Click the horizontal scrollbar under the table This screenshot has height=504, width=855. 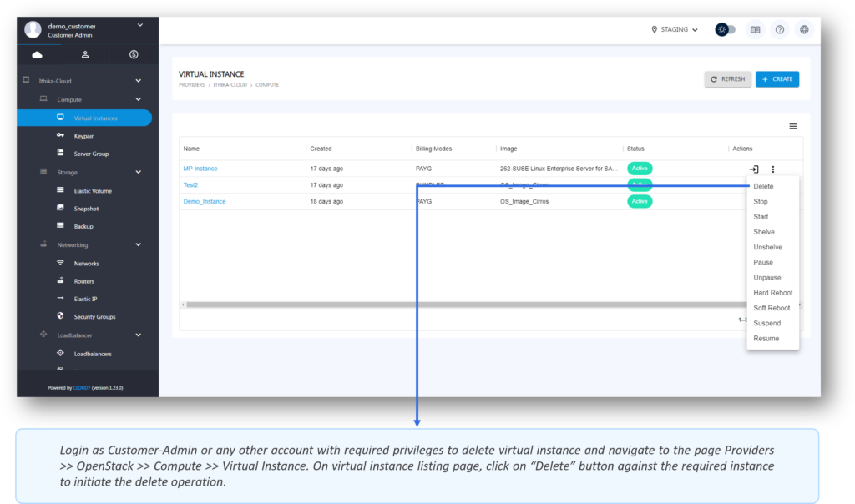click(x=466, y=305)
